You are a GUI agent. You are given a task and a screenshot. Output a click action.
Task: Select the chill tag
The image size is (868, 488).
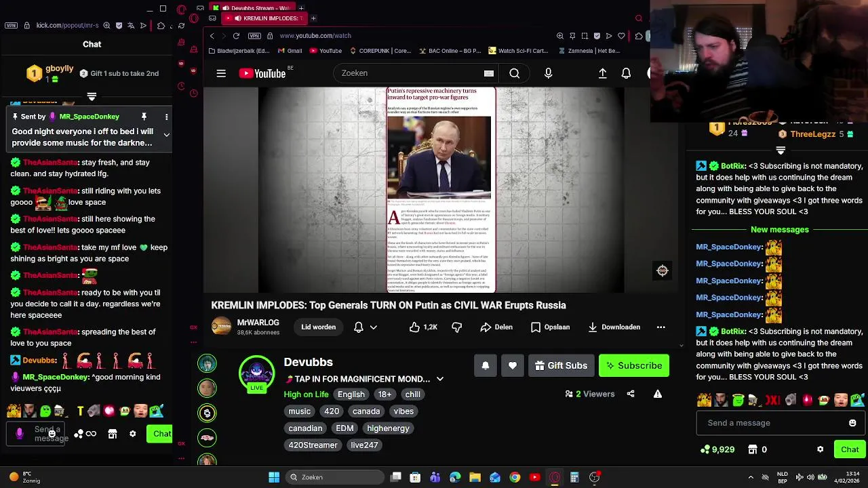[x=413, y=394]
